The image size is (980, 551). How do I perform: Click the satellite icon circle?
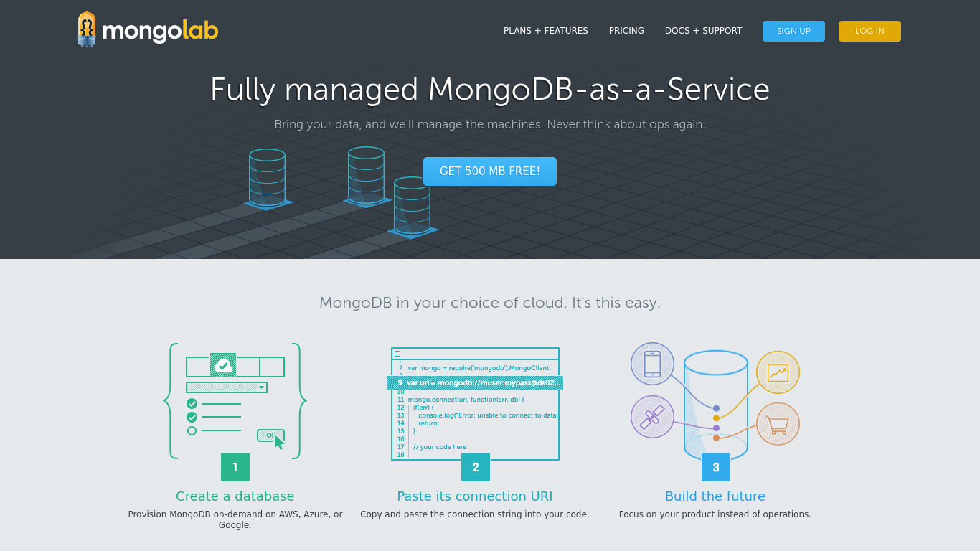coord(652,417)
